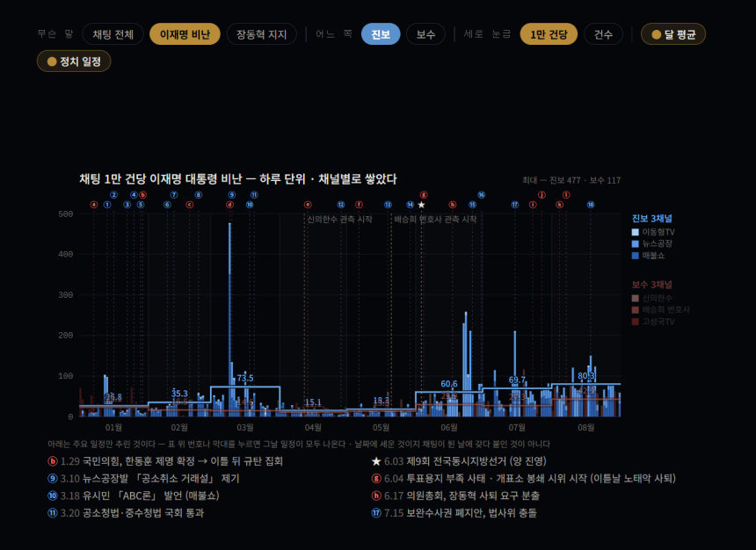
Task: Toggle the 달 평균 monthly average option
Action: pyautogui.click(x=673, y=34)
